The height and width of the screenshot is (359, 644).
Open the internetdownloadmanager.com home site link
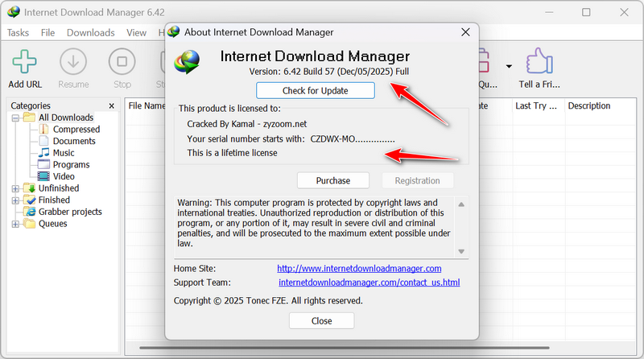(x=359, y=268)
